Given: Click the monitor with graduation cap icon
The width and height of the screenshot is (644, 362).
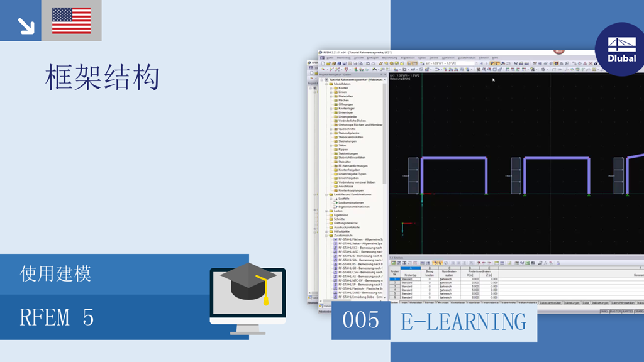Looking at the screenshot, I should coord(248,299).
